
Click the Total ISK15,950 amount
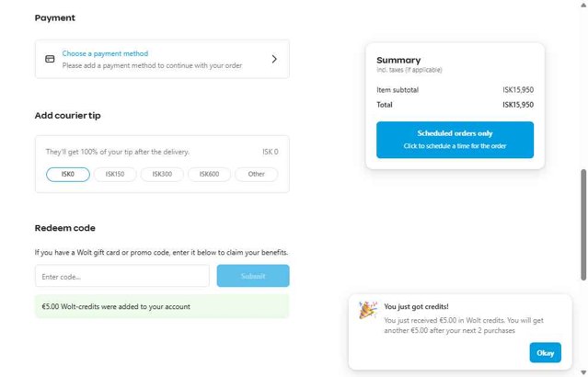[x=518, y=105]
